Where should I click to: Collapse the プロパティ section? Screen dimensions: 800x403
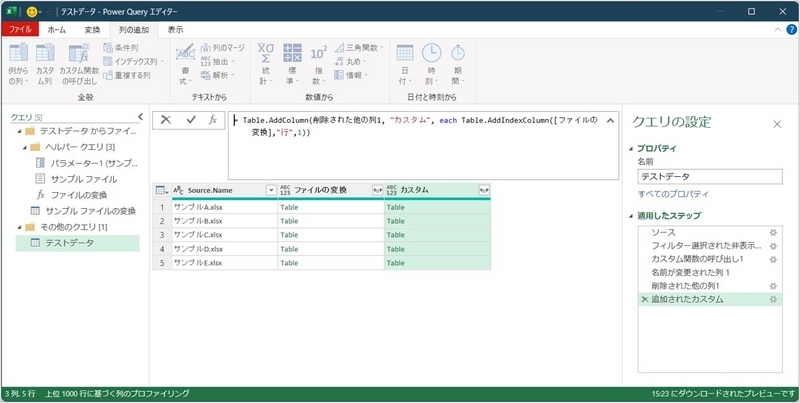[631, 148]
